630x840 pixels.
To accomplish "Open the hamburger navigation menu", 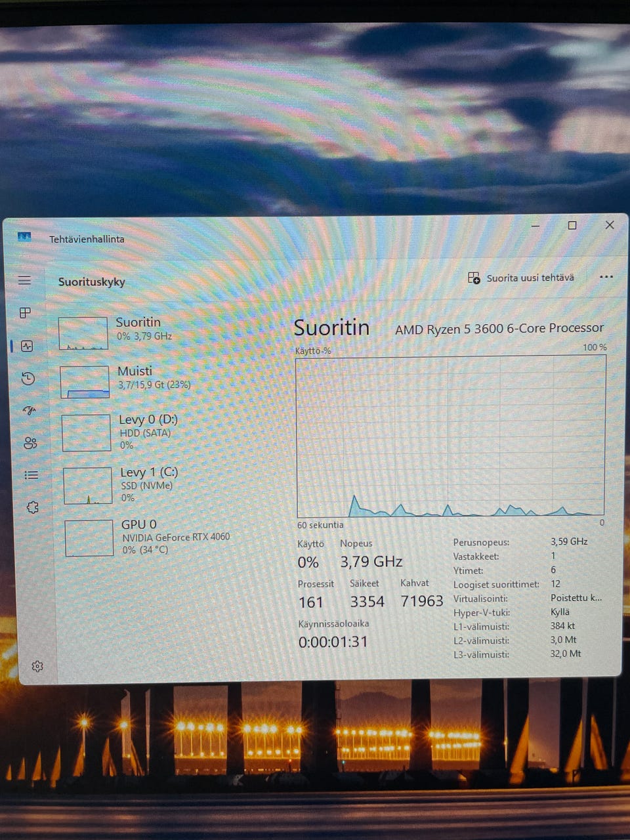I will click(24, 281).
